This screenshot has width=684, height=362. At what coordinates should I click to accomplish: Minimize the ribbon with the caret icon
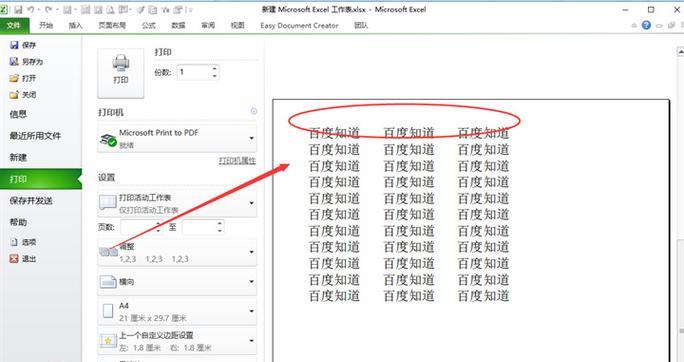(x=634, y=26)
